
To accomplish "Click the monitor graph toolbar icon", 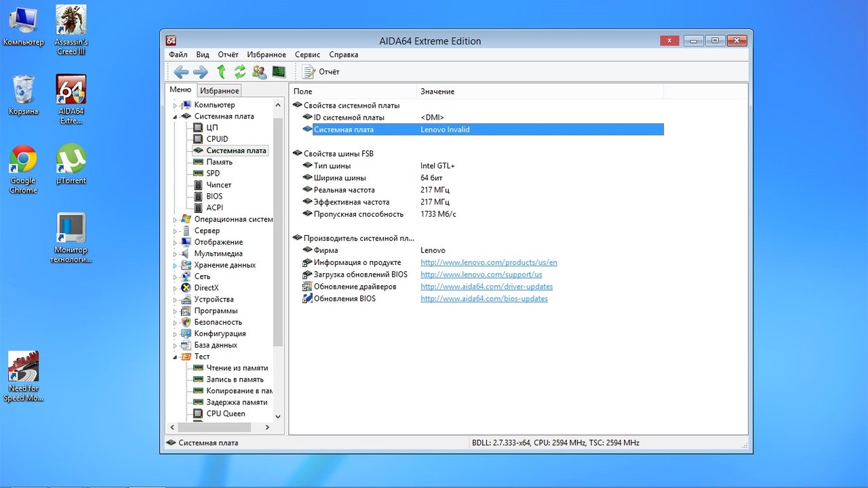I will [x=279, y=72].
